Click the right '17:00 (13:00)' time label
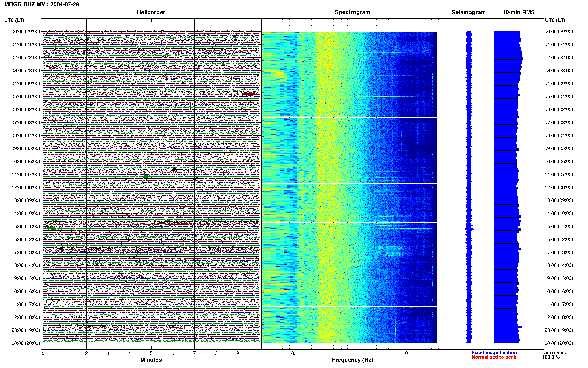Image resolution: width=588 pixels, height=368 pixels. (x=559, y=252)
